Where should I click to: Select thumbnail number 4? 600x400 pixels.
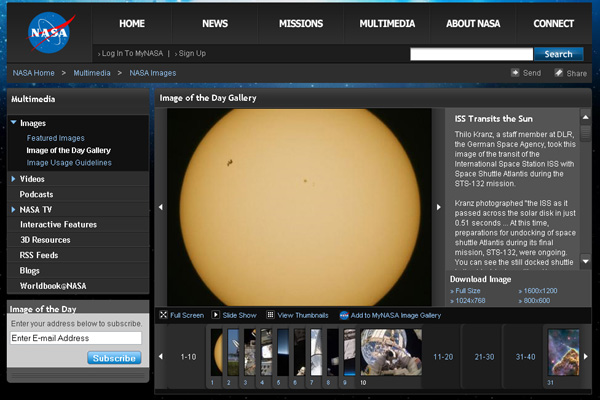coord(266,352)
